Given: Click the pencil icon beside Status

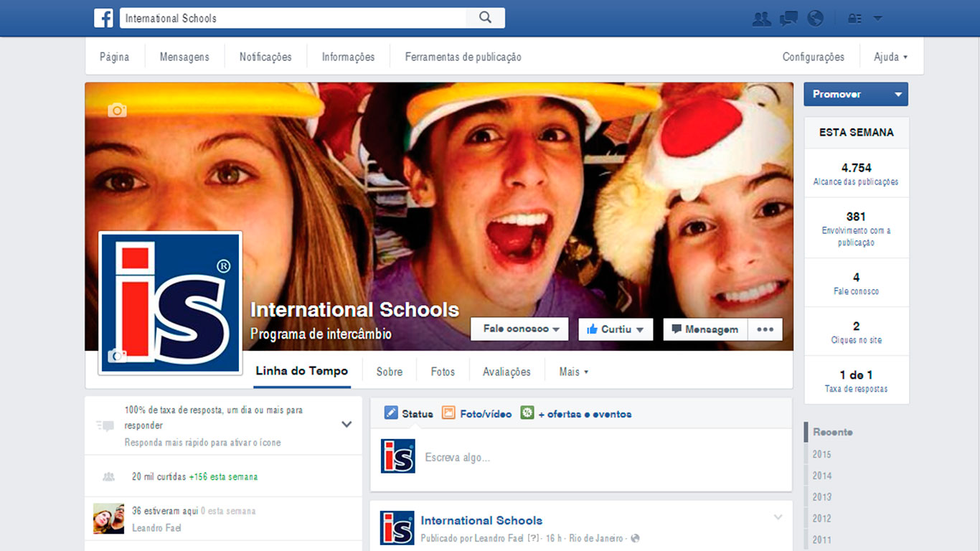Looking at the screenshot, I should pos(391,413).
